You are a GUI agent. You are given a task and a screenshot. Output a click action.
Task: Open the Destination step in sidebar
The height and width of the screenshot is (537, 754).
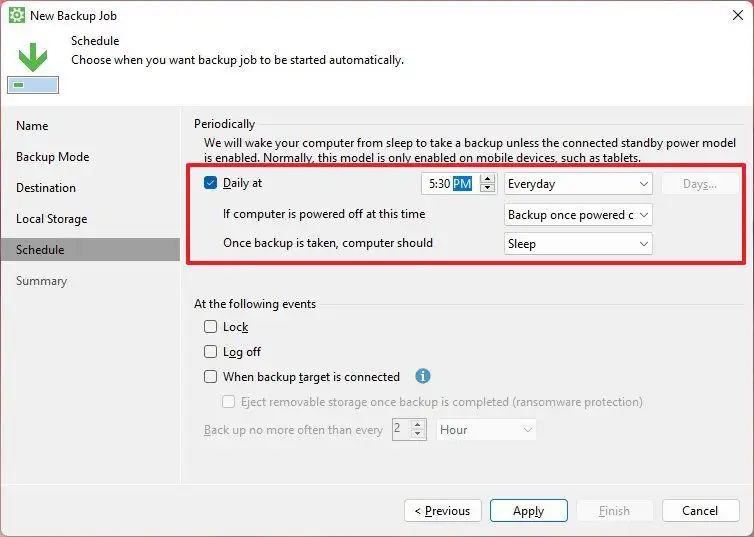(x=46, y=187)
